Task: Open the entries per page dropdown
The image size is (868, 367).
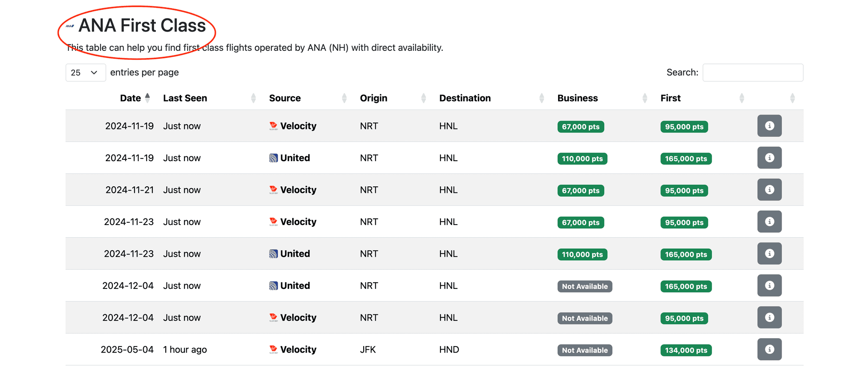Action: coord(85,73)
